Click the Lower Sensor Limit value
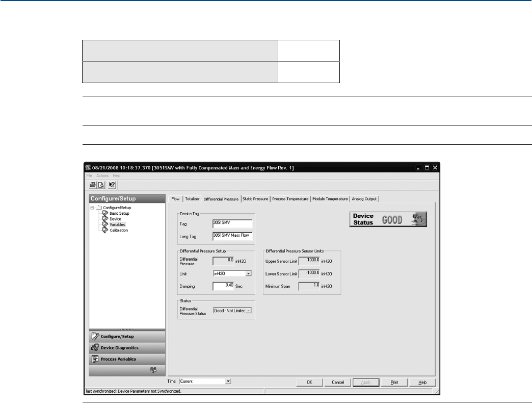Viewport: 532px width, 406px height. pos(309,273)
